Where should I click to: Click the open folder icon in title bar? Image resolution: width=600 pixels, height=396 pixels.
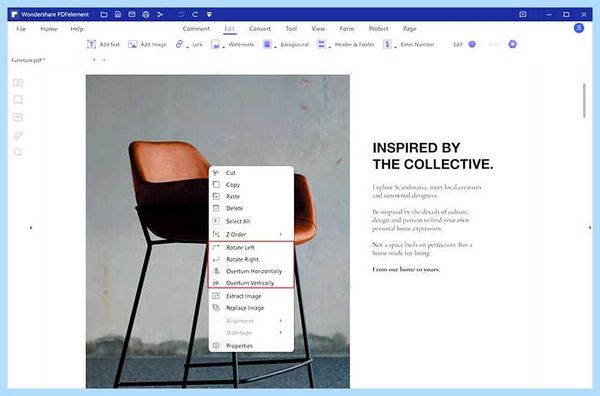104,15
